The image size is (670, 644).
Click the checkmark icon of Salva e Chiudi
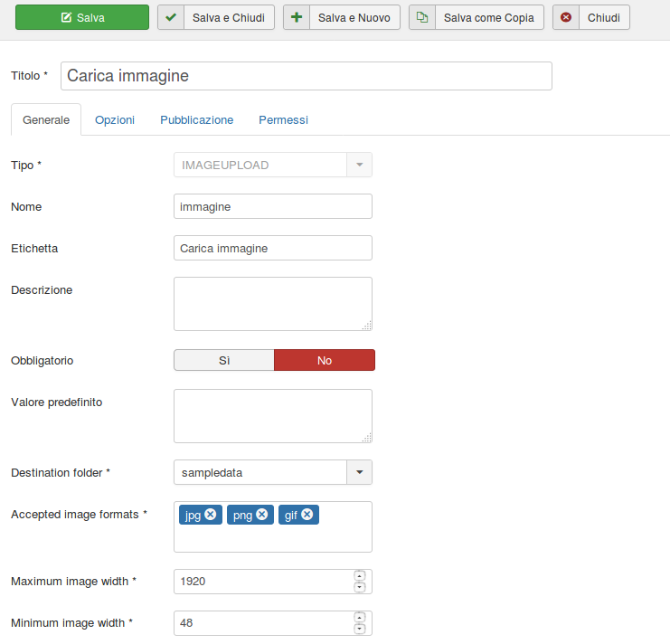click(x=171, y=17)
